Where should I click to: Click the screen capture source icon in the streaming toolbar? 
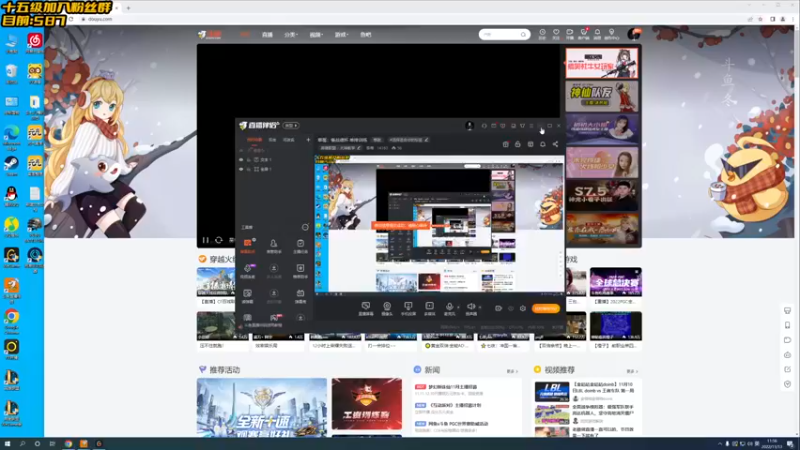click(x=366, y=308)
